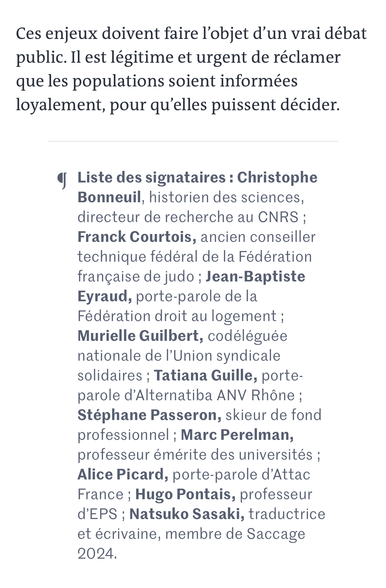The width and height of the screenshot is (386, 588).
Task: Select the bold name Franck Courtois
Action: click(x=137, y=237)
